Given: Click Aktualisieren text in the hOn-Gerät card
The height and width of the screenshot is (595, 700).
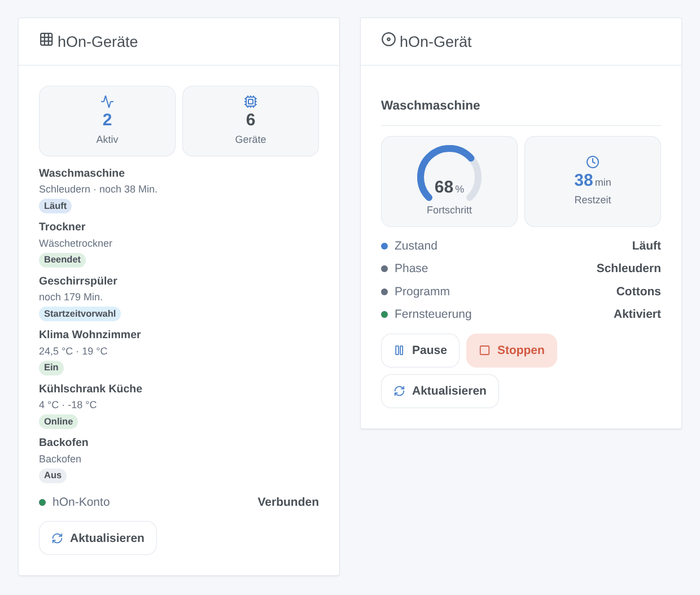Looking at the screenshot, I should coord(449,391).
